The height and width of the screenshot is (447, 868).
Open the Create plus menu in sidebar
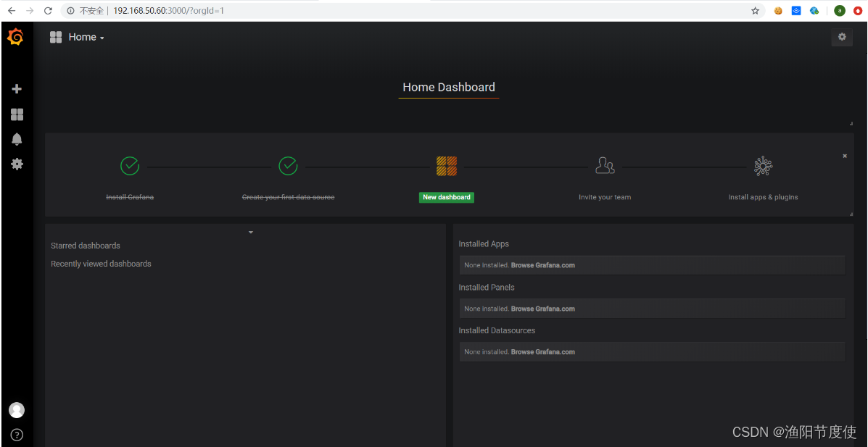click(x=17, y=88)
